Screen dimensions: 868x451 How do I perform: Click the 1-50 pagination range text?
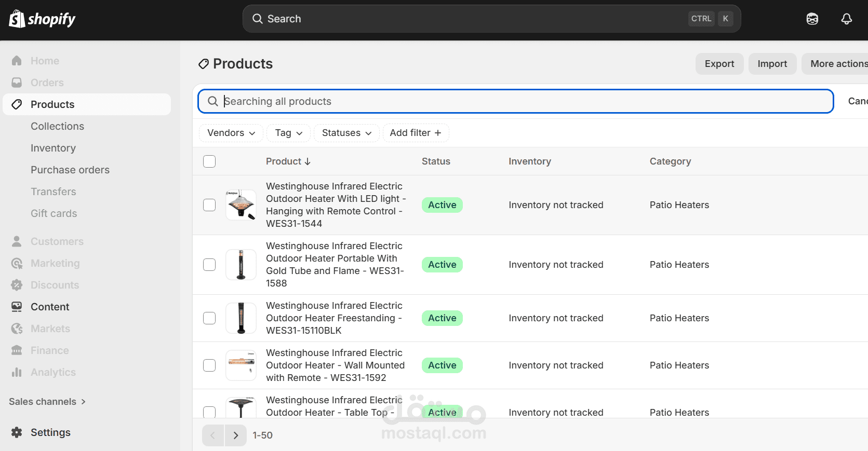pyautogui.click(x=262, y=435)
